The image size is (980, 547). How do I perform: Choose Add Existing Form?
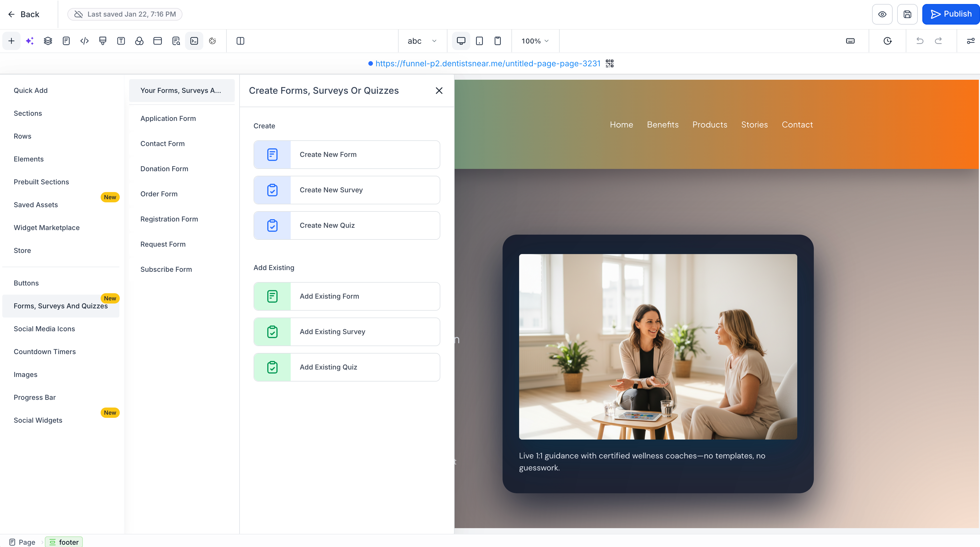(x=347, y=296)
